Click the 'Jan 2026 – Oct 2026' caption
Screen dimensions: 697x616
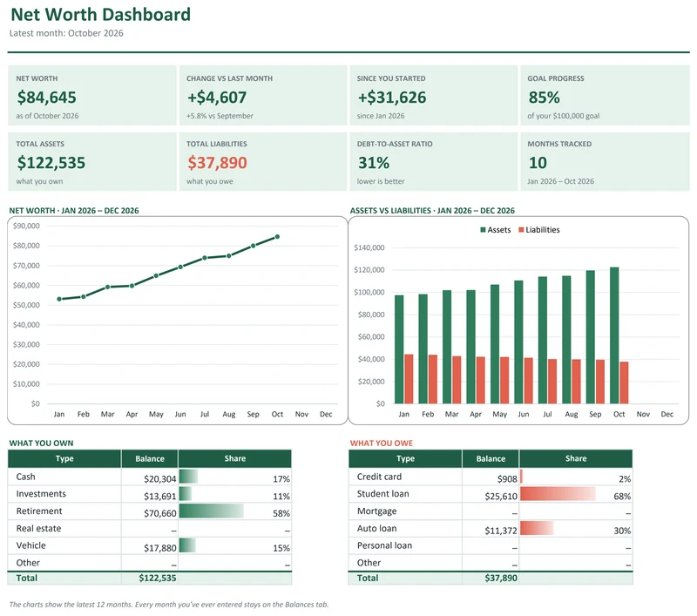[x=560, y=181]
